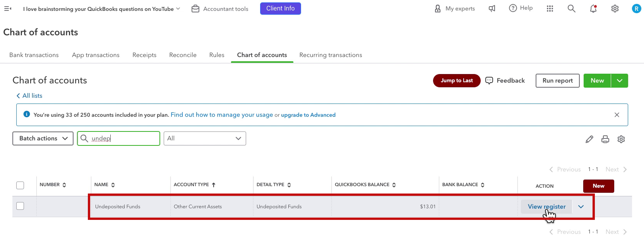Open the Help menu
Screen dimensions: 644x242
[x=521, y=8]
